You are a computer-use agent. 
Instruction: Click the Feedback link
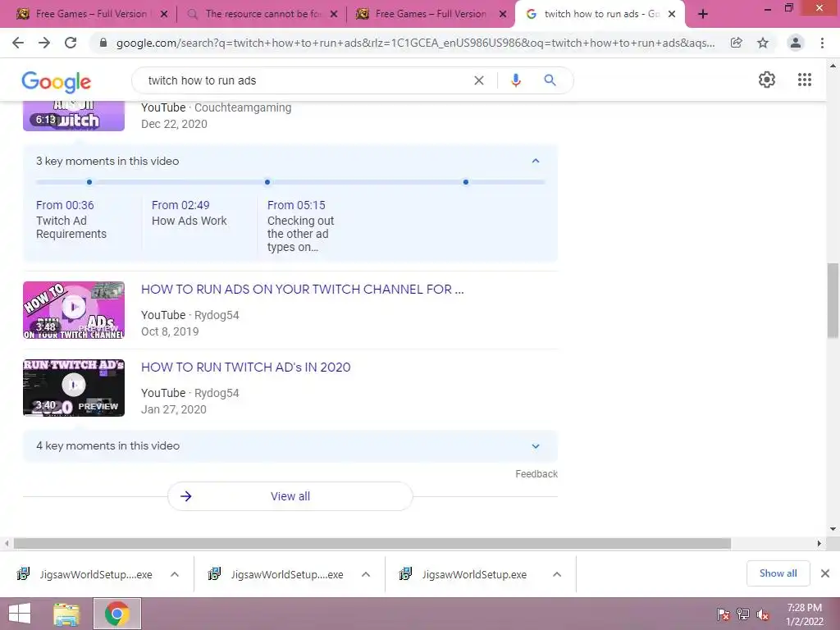point(536,474)
